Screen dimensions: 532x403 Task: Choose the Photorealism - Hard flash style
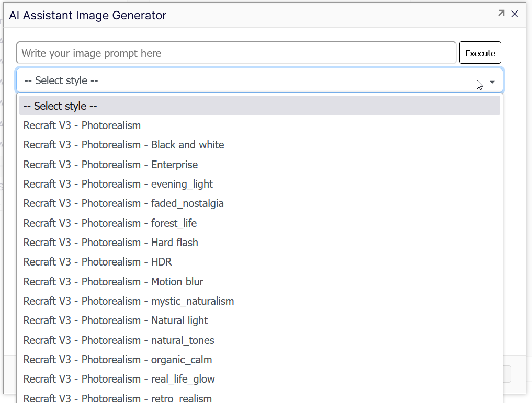point(259,243)
